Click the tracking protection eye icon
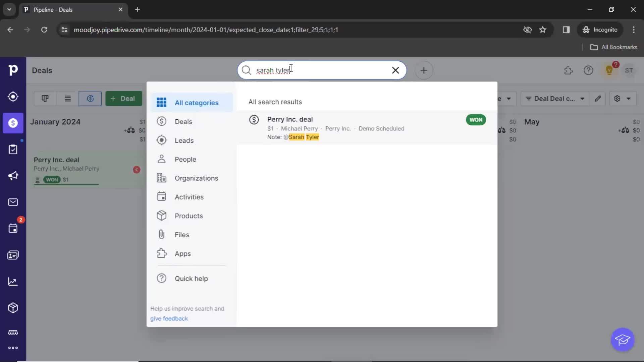Image resolution: width=644 pixels, height=362 pixels. pos(527,29)
